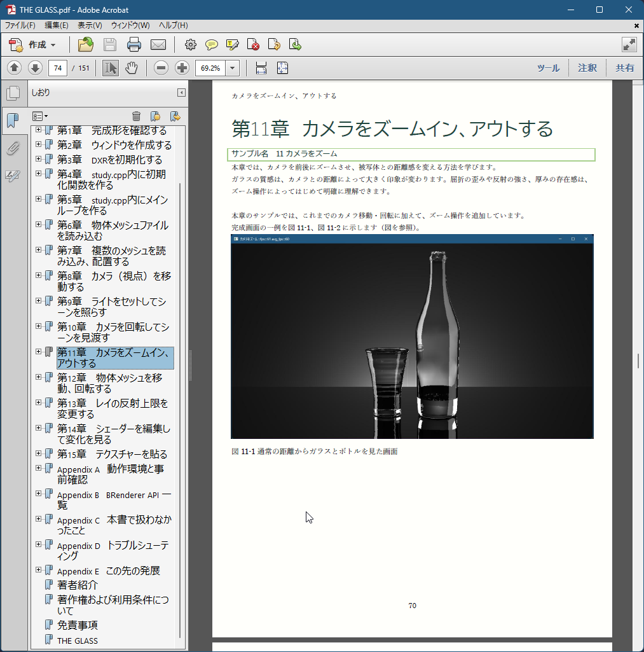Expand the 第12章 bookmark node
Image resolution: width=644 pixels, height=652 pixels.
tap(38, 377)
